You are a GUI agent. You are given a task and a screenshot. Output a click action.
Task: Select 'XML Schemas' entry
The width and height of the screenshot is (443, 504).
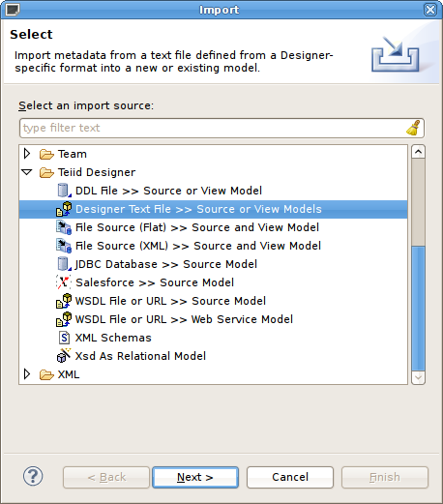click(x=113, y=338)
